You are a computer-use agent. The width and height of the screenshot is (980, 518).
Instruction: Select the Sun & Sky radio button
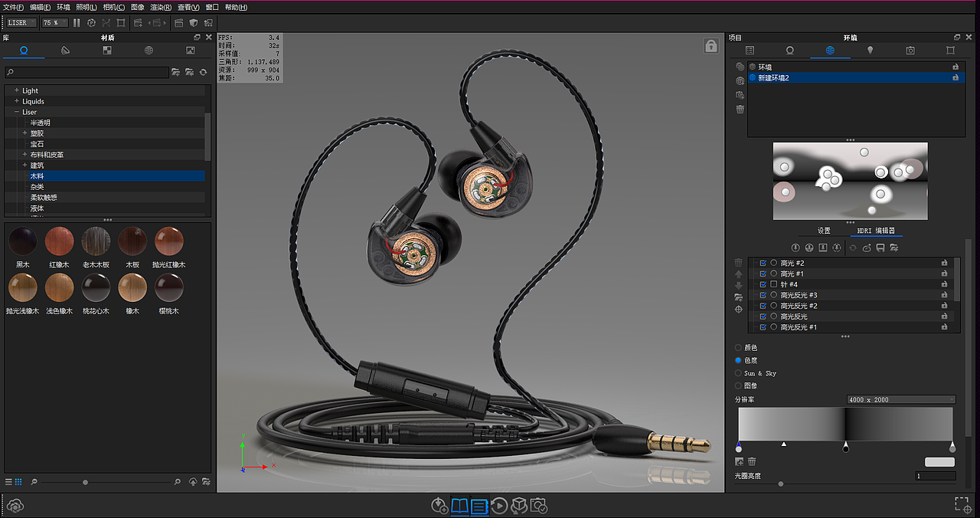[x=738, y=373]
